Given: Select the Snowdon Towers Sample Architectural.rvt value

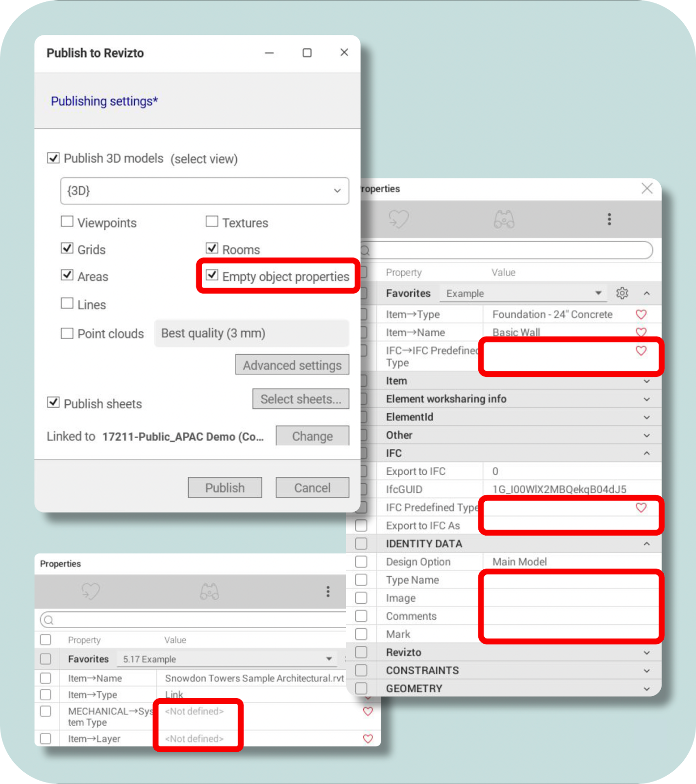Looking at the screenshot, I should click(x=254, y=678).
